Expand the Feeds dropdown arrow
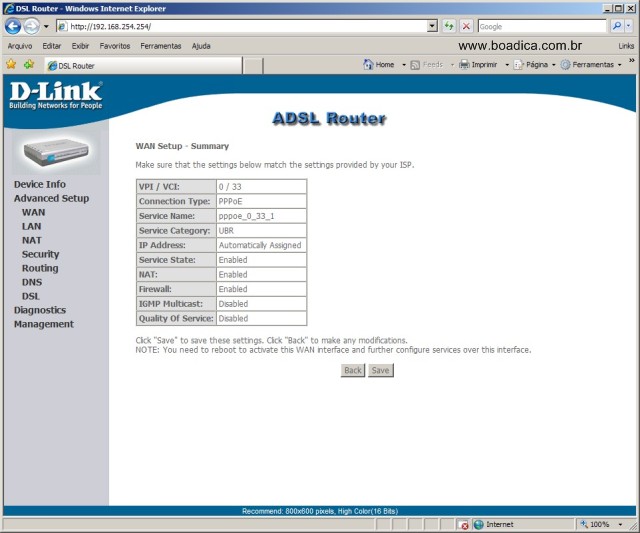Image resolution: width=640 pixels, height=533 pixels. (452, 65)
